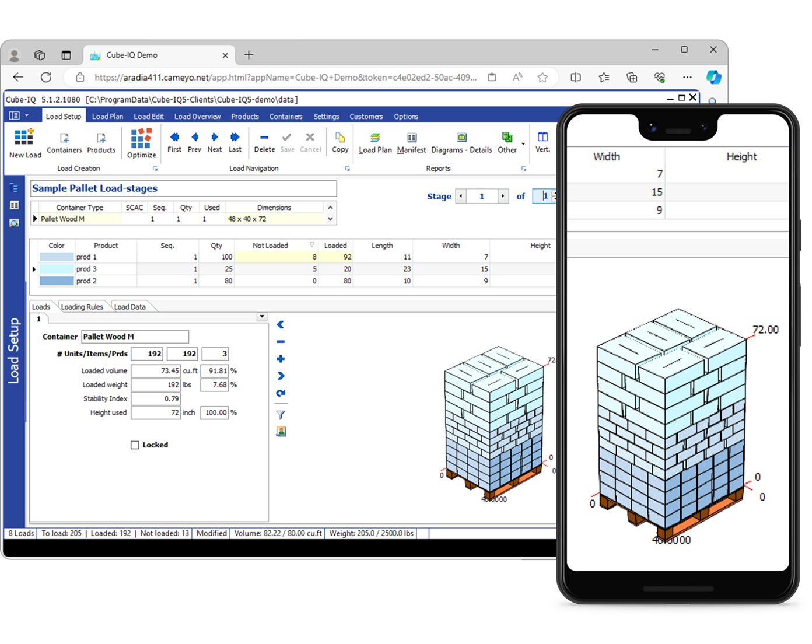Viewport: 812px width, 644px height.
Task: Expand the Reports group launcher
Action: (524, 169)
